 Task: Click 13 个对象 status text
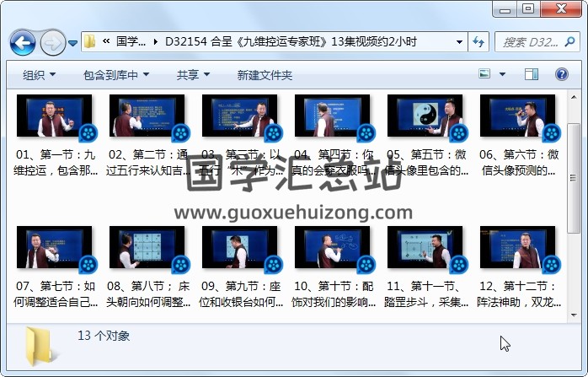pos(104,336)
